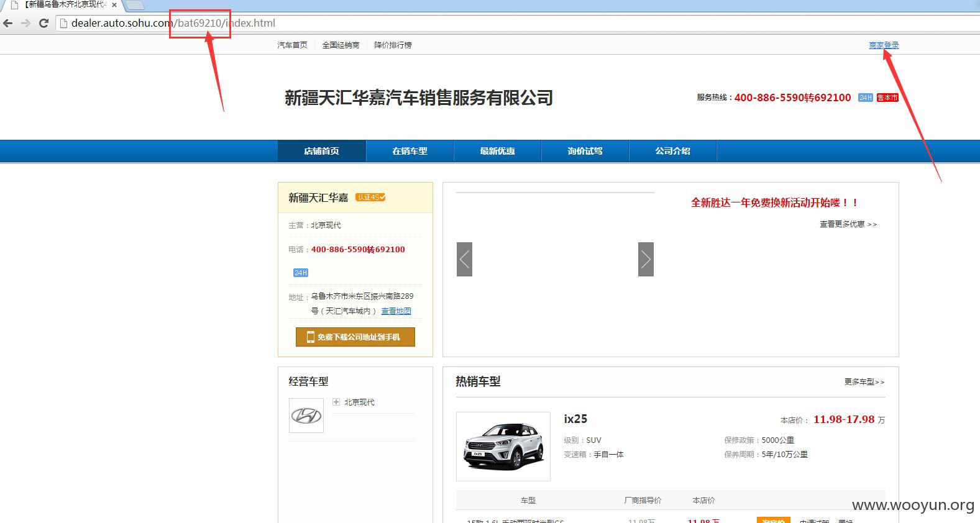Open 查看更多优惠 link

click(x=848, y=224)
